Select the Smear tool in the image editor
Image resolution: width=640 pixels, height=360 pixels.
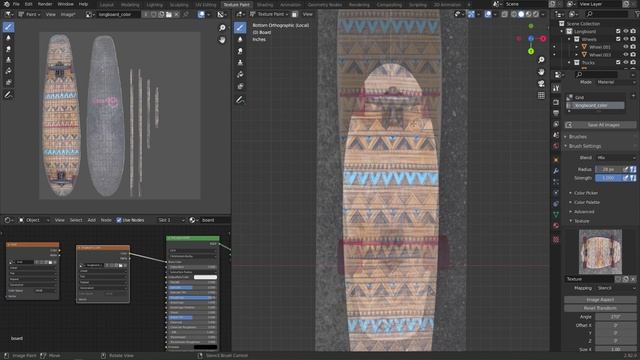[8, 49]
